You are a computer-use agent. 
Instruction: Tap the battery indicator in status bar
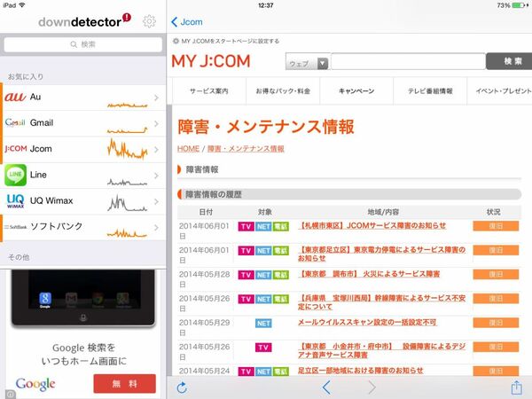pos(519,5)
